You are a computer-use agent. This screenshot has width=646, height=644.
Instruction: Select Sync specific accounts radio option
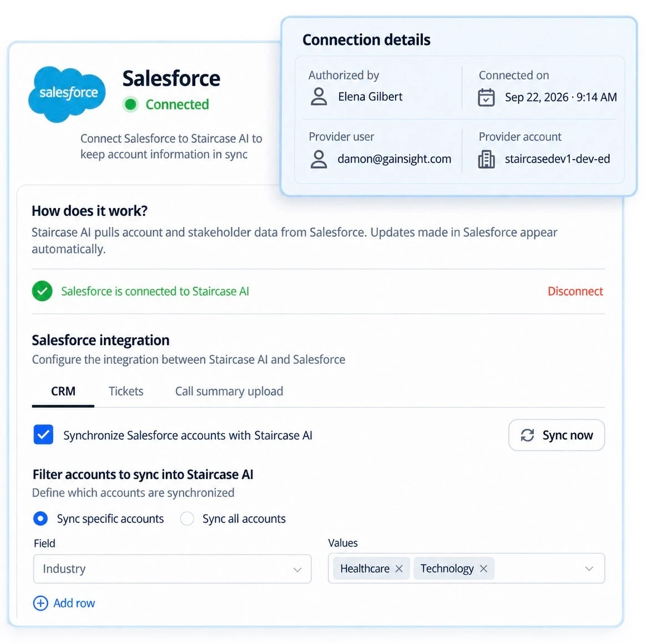[x=41, y=519]
